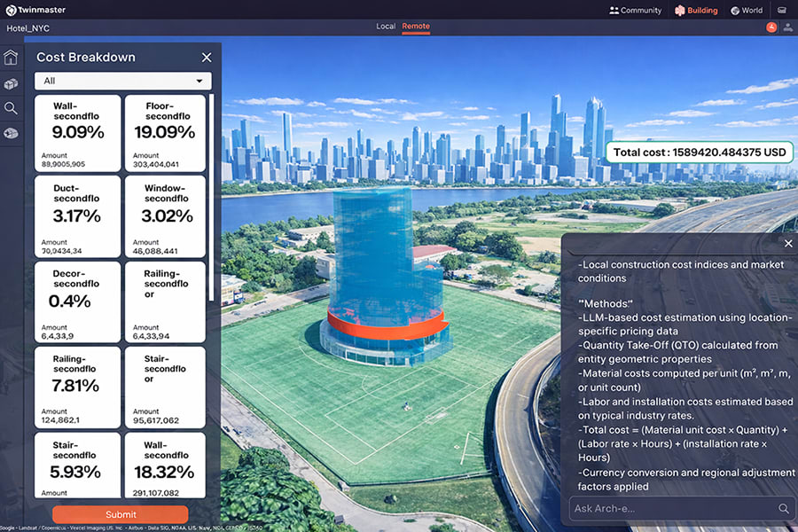
Task: Close the Cost Breakdown panel
Action: point(206,58)
